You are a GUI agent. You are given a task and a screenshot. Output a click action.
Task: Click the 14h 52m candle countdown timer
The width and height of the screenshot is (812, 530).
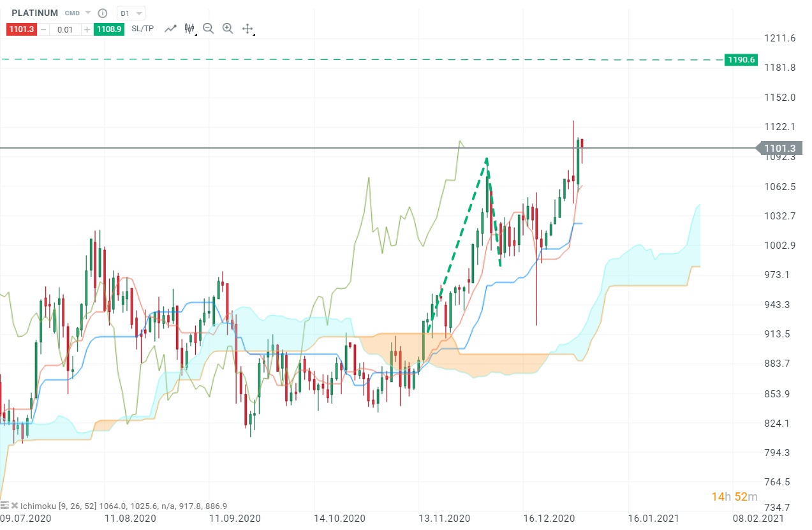(x=734, y=497)
